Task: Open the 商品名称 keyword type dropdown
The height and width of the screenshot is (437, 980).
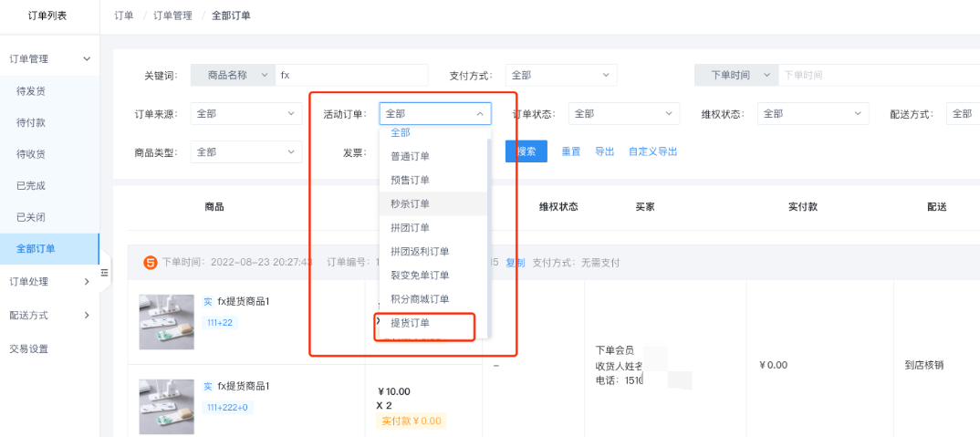Action: coord(232,76)
